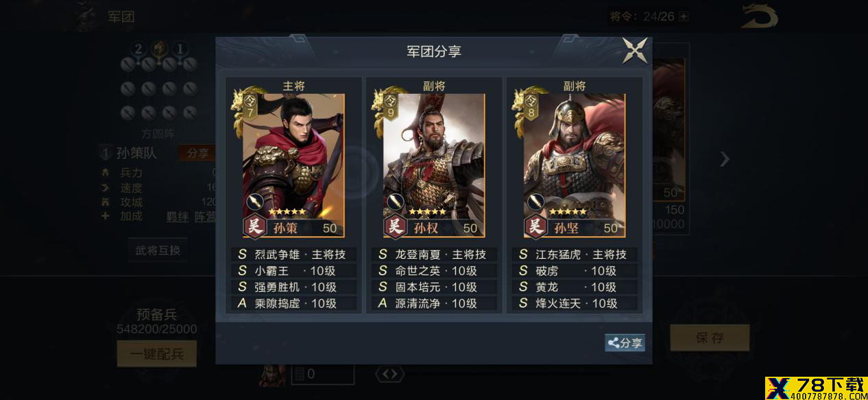This screenshot has height=400, width=868.
Task: Click the troop type icon on 孙策's card
Action: coord(254,202)
